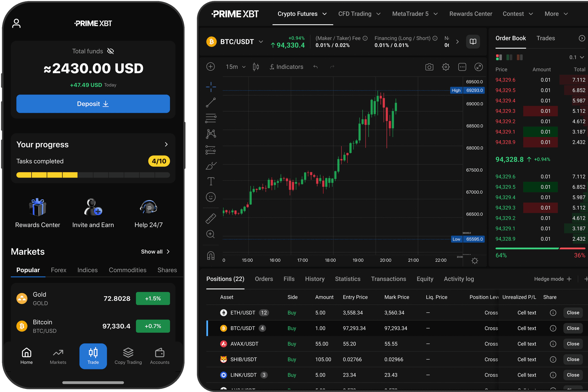Viewport: 588px width, 392px height.
Task: Show both bids and asks view
Action: [499, 57]
